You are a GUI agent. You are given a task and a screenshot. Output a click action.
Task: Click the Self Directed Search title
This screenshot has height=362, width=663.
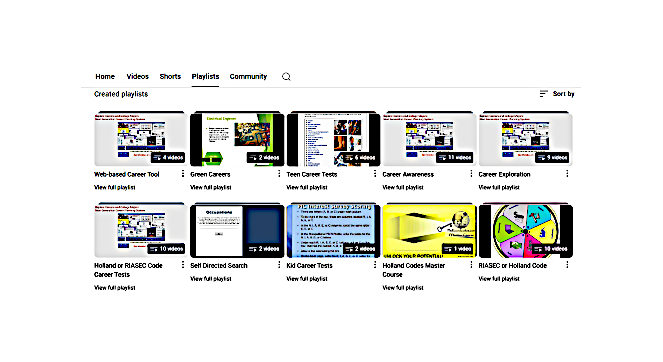(x=219, y=266)
